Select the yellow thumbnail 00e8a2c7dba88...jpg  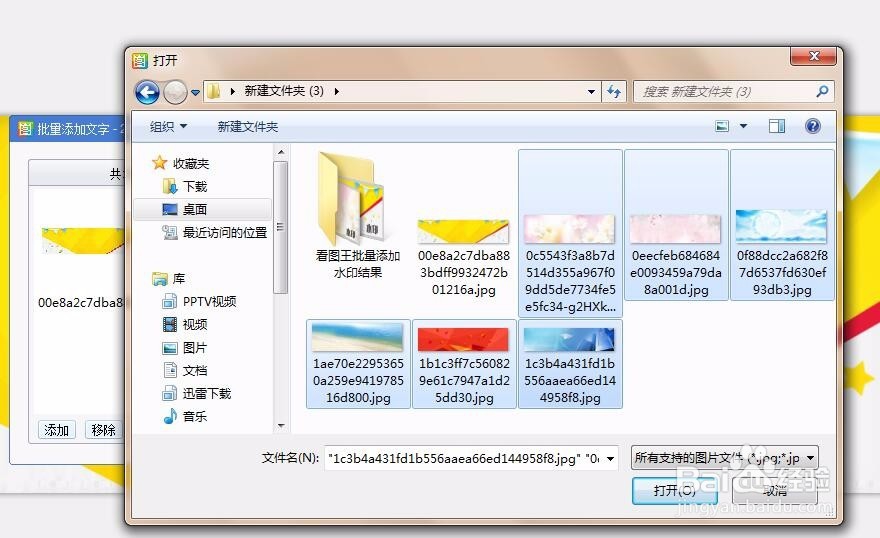coord(464,256)
